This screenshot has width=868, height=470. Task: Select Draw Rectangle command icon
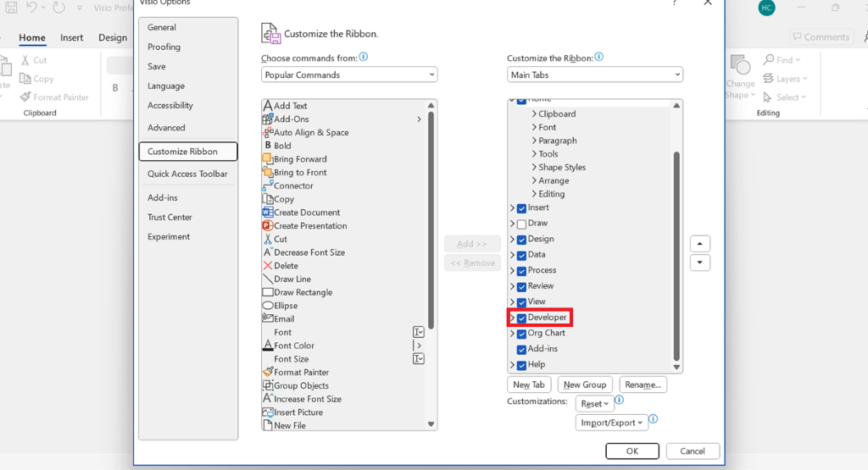pyautogui.click(x=268, y=292)
